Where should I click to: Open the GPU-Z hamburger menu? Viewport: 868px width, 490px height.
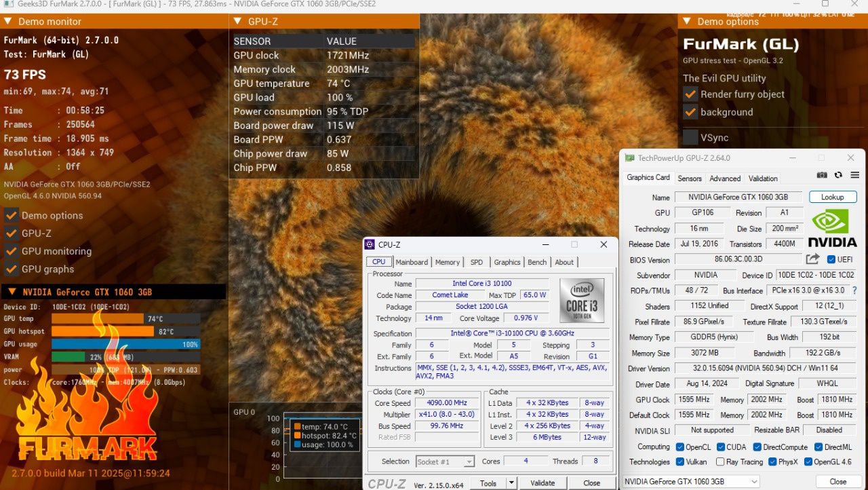[x=854, y=175]
